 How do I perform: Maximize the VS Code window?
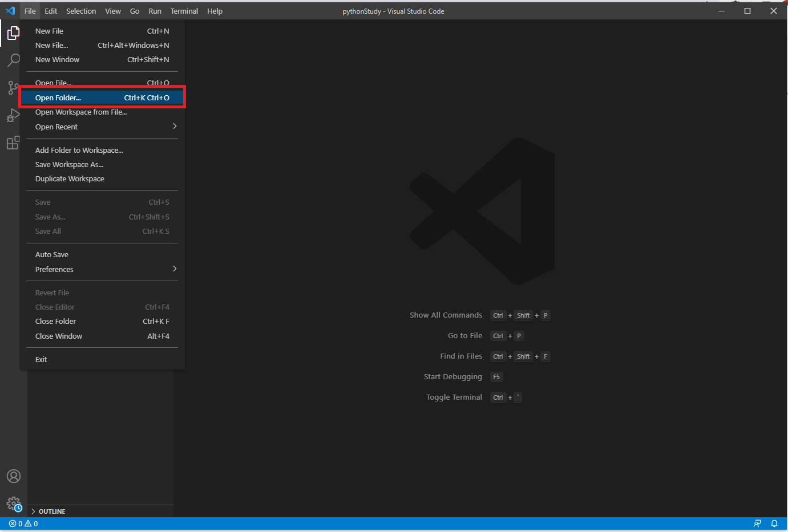coord(747,11)
